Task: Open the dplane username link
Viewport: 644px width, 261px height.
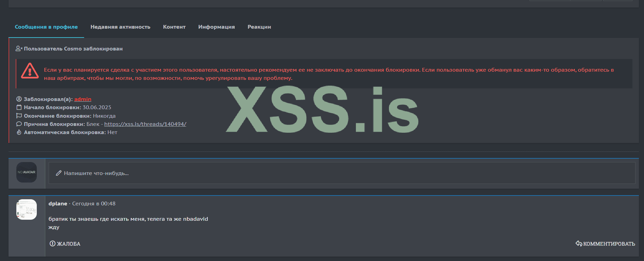Action: (58, 204)
